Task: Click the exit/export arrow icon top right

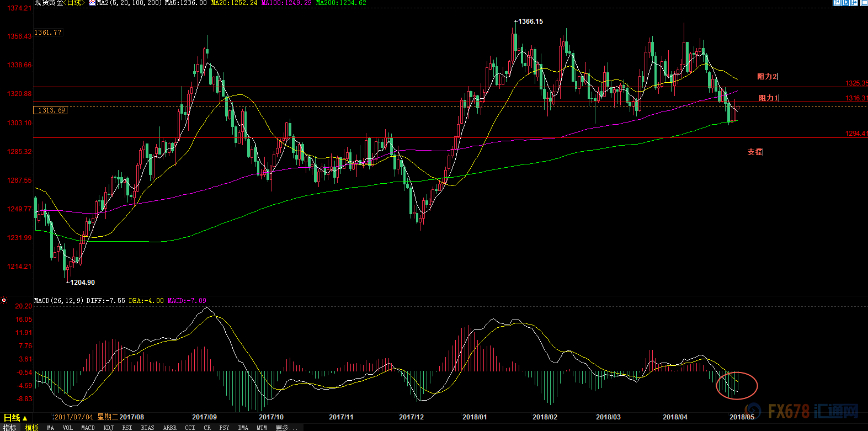Action: (854, 3)
